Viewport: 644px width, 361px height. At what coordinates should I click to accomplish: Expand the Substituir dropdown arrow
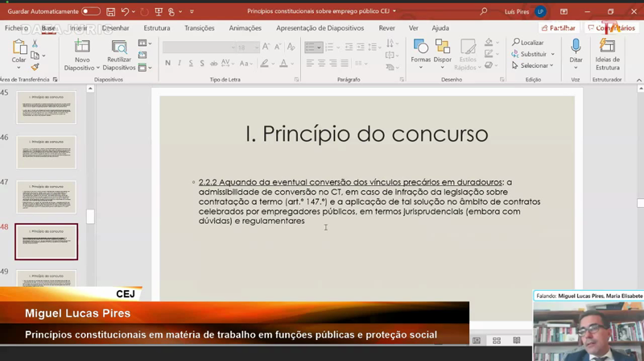tap(553, 55)
